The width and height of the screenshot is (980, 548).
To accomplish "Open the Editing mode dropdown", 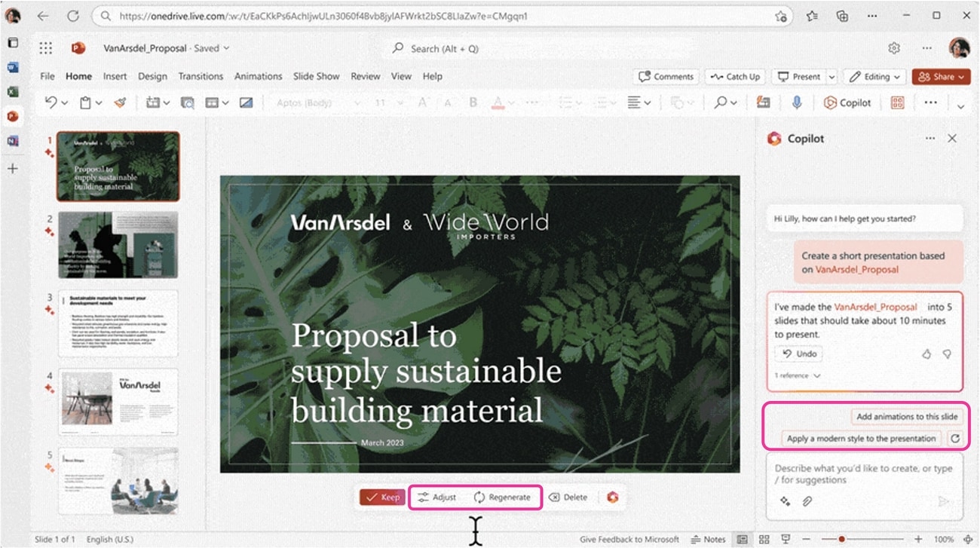I will [x=874, y=77].
